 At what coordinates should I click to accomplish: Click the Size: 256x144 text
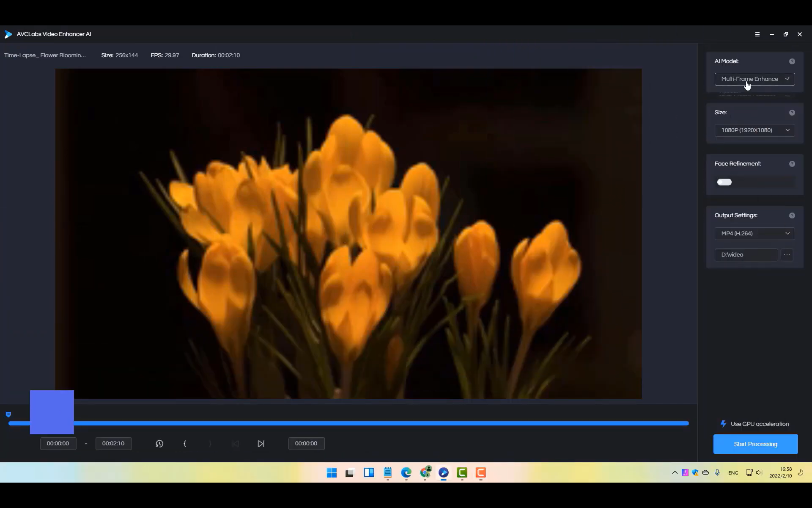tap(120, 55)
